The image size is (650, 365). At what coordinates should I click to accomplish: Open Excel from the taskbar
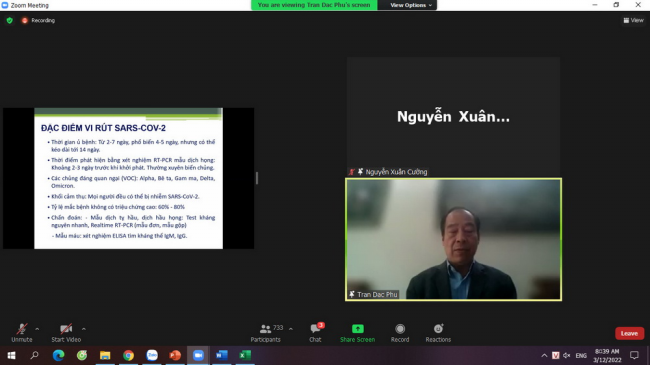[245, 355]
